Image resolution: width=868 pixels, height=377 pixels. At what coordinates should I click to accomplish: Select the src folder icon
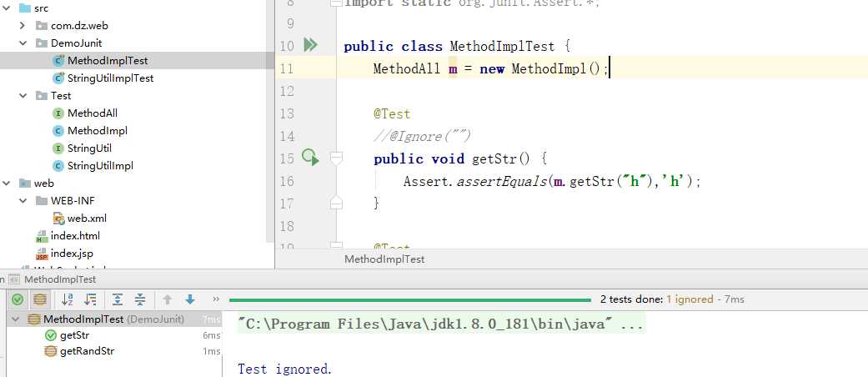[24, 8]
